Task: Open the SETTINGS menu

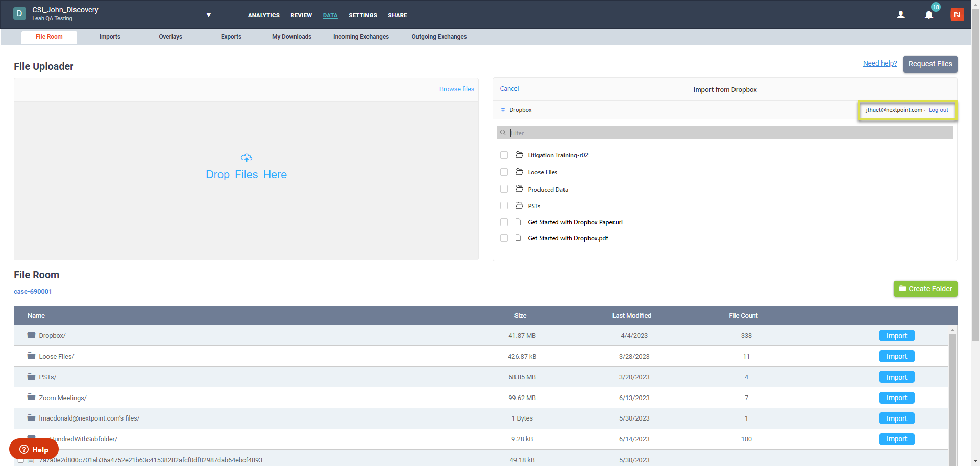Action: (363, 15)
